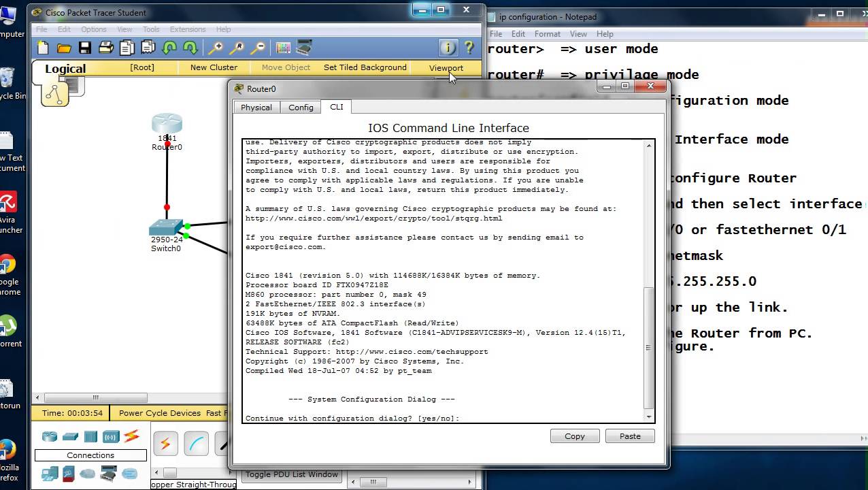Viewport: 868px width, 490px height.
Task: Switch to the Config tab of Router0
Action: tap(301, 108)
